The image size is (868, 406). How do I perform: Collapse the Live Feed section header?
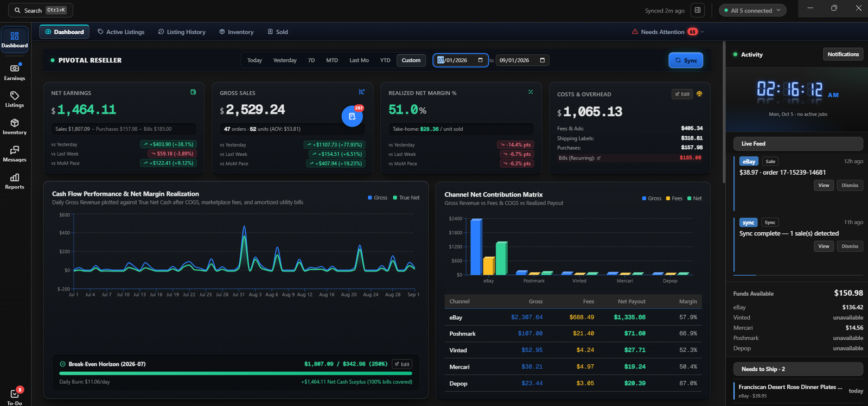pos(798,144)
